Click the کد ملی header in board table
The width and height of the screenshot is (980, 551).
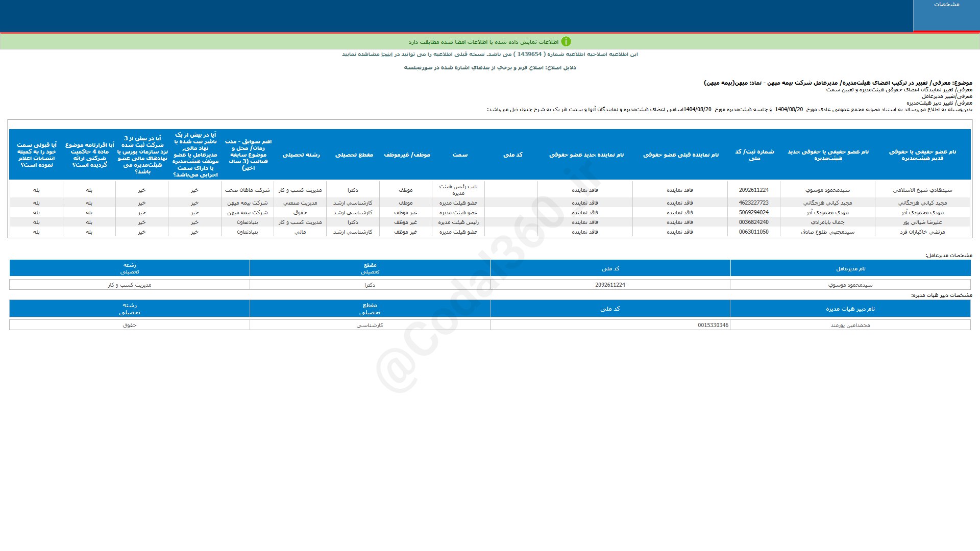click(x=512, y=155)
